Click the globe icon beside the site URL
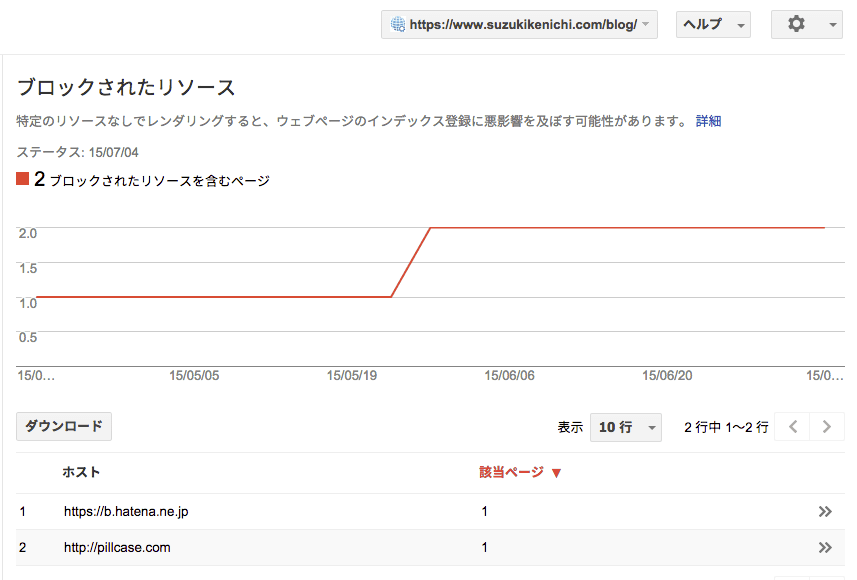857x580 pixels. pos(398,25)
